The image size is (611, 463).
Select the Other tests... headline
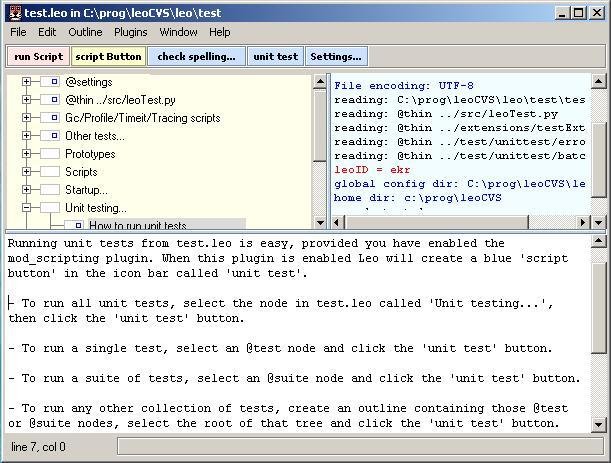pyautogui.click(x=95, y=136)
